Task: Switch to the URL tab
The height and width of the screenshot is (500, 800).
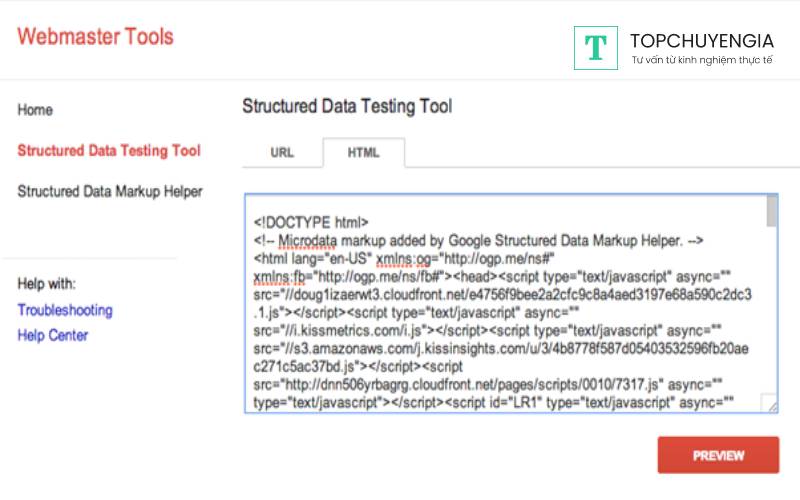Action: point(282,153)
